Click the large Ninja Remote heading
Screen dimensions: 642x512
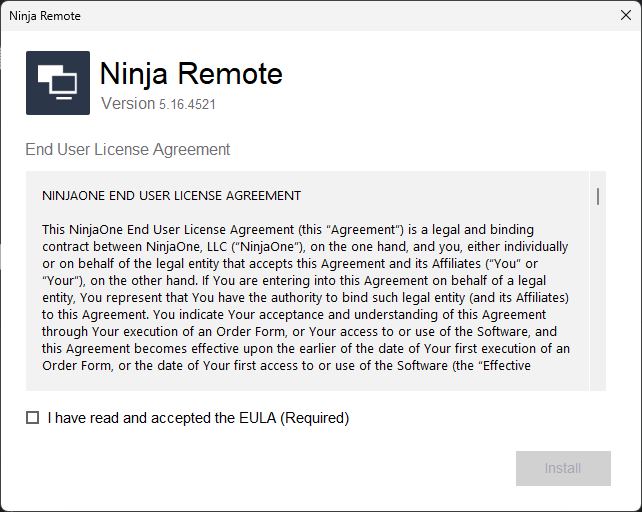(x=191, y=74)
